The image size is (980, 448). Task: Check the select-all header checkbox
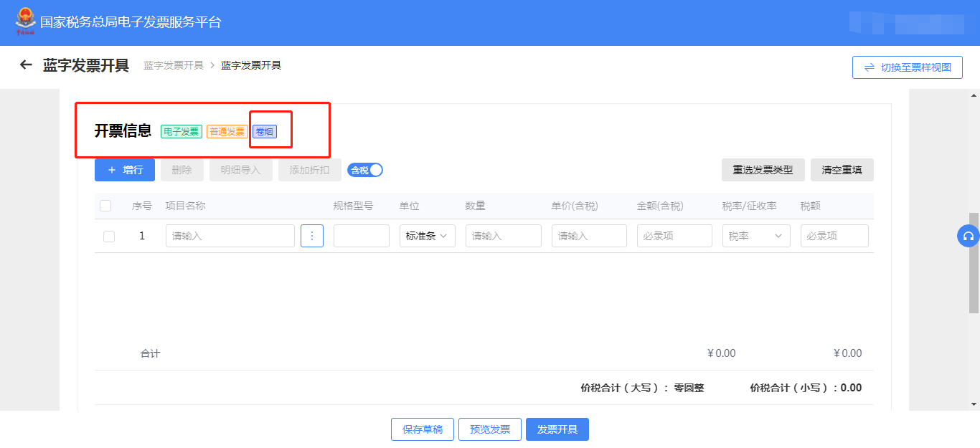[x=105, y=206]
